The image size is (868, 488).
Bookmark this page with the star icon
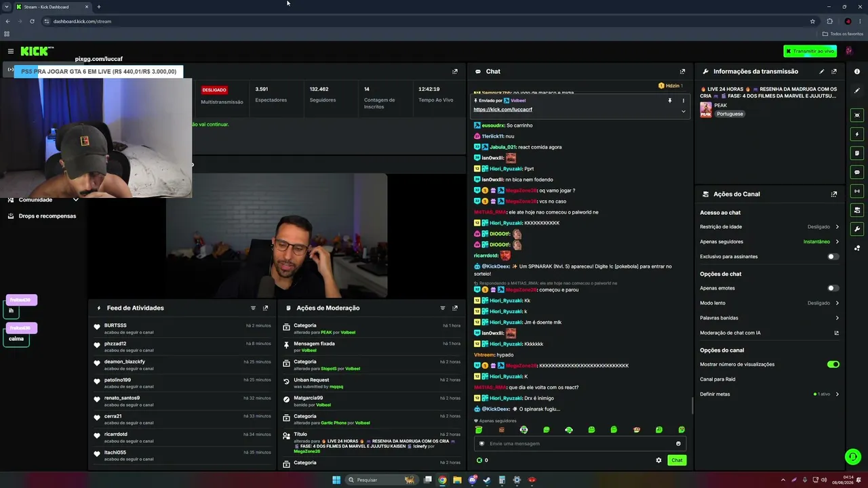coord(812,21)
